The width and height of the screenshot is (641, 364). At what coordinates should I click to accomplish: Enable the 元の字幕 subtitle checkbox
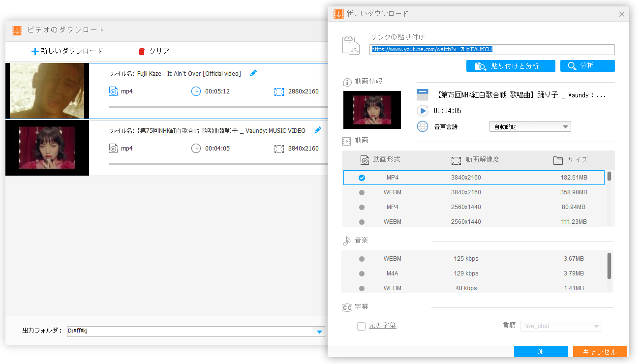click(362, 326)
